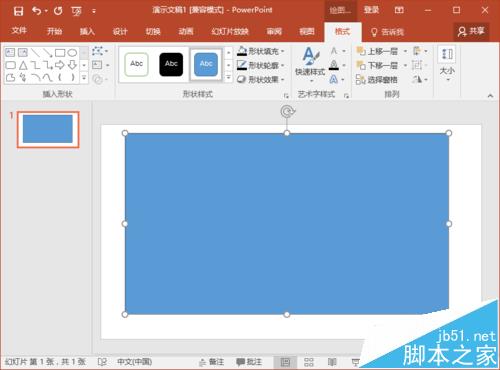Apply the white outlined Abc shape style
The width and height of the screenshot is (500, 370).
tap(136, 64)
